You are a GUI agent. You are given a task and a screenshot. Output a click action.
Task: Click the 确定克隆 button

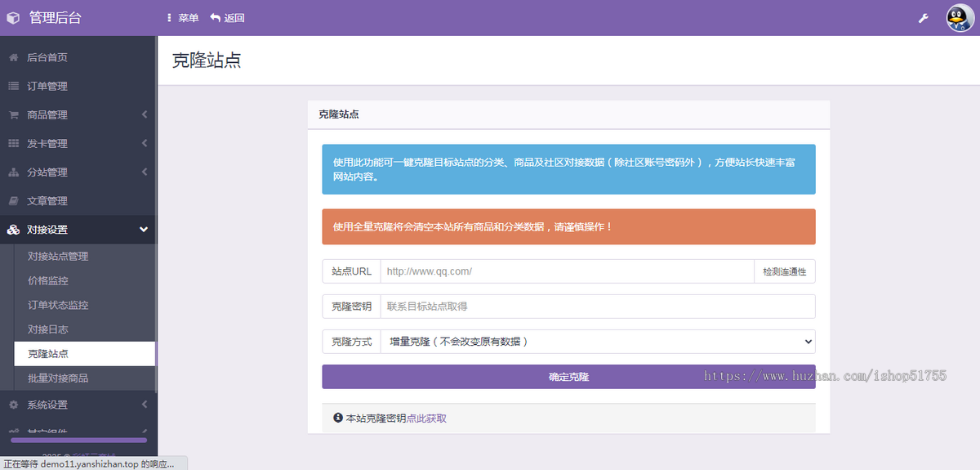(568, 377)
